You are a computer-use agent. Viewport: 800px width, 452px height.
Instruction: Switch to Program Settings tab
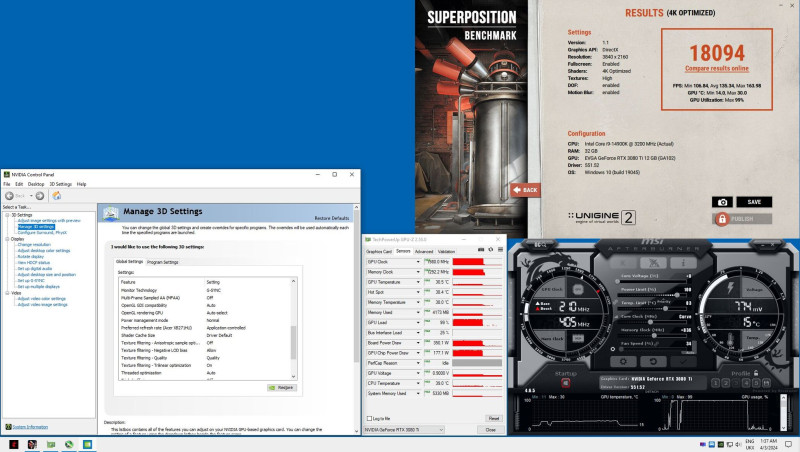point(163,262)
